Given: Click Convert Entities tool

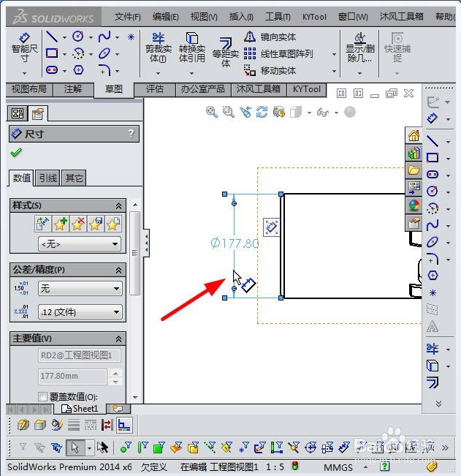Looking at the screenshot, I should pyautogui.click(x=191, y=48).
